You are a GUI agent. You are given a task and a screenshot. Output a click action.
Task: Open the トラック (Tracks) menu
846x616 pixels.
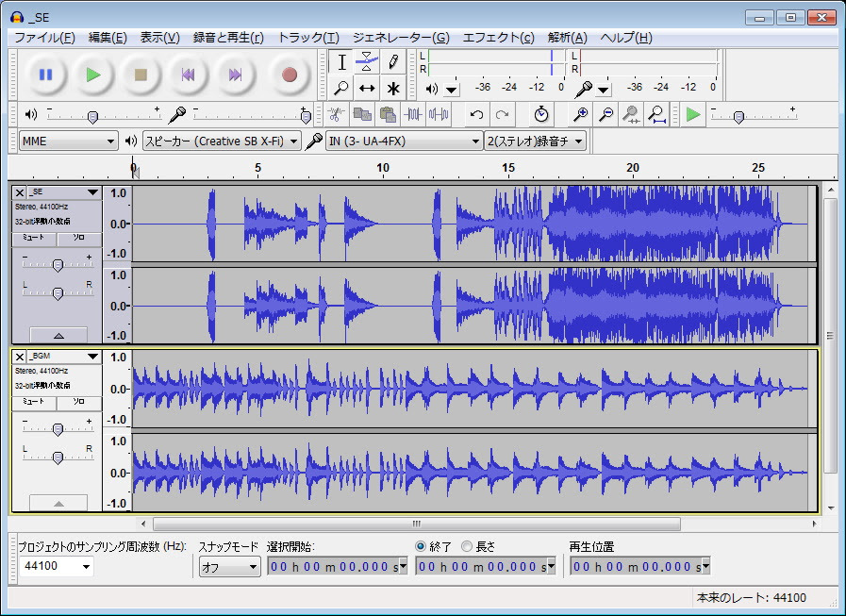308,38
